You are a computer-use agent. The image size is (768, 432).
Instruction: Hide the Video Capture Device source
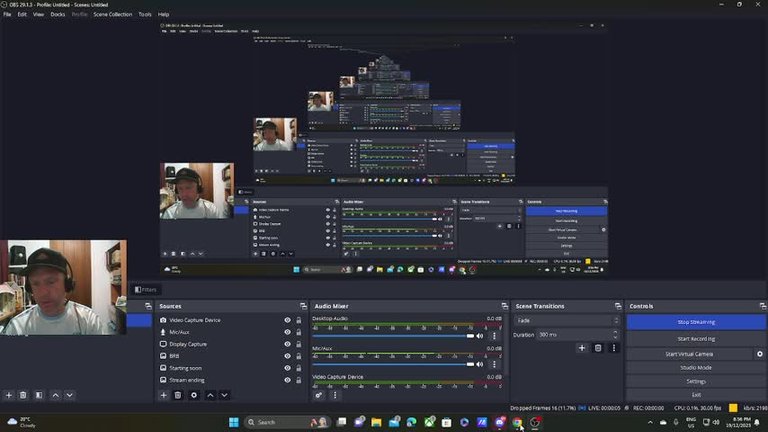[287, 320]
